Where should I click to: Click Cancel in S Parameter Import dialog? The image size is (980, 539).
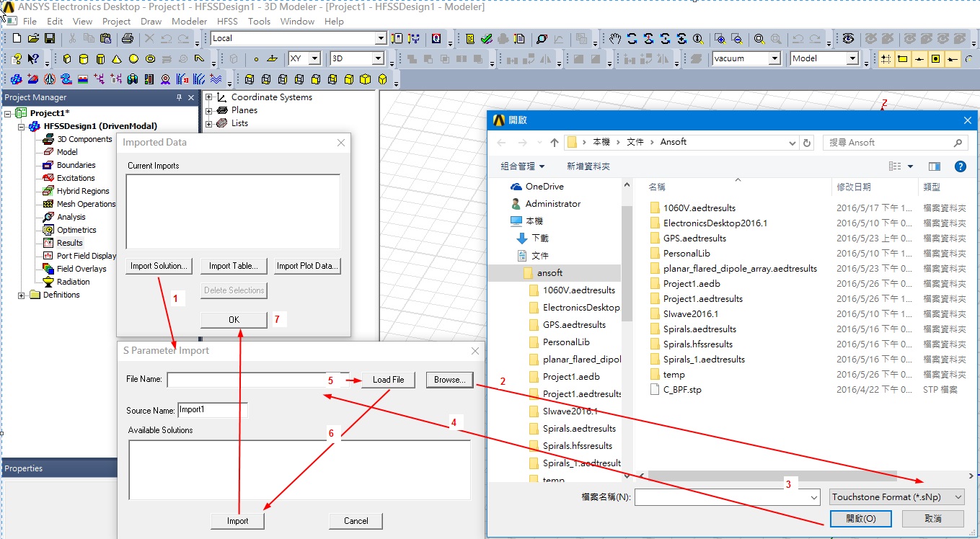356,521
